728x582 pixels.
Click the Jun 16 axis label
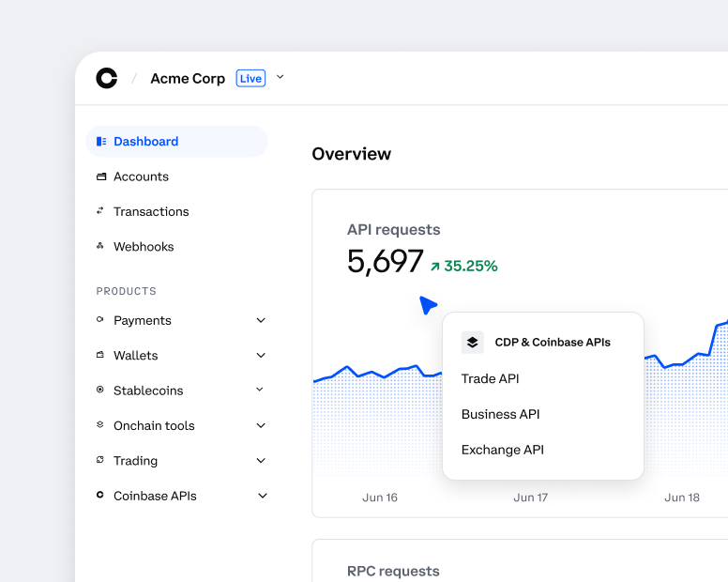pyautogui.click(x=380, y=498)
